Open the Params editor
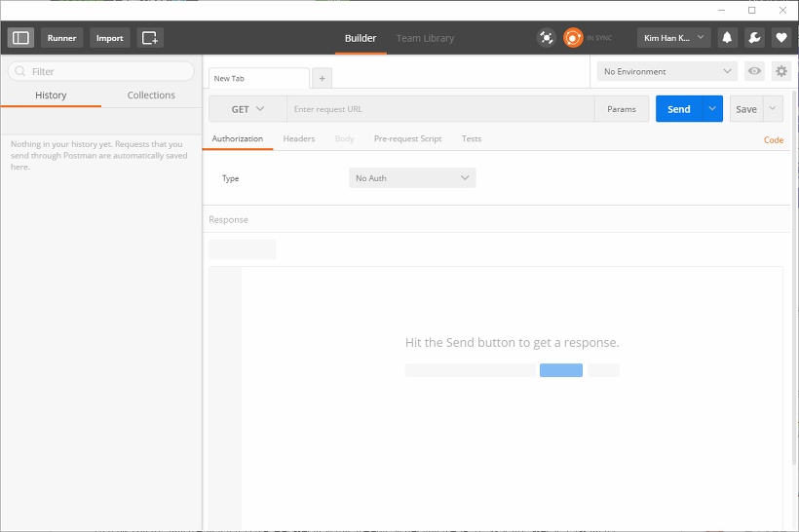 pyautogui.click(x=621, y=109)
